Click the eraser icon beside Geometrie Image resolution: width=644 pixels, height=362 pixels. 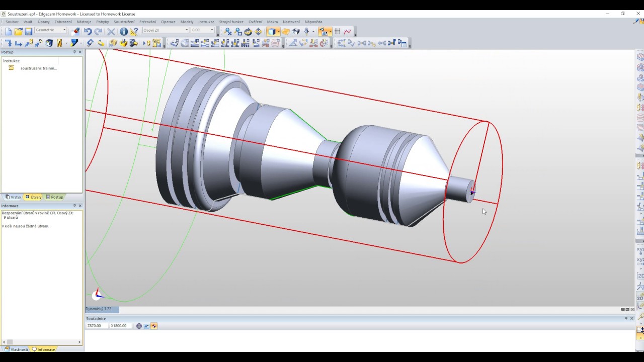[75, 31]
